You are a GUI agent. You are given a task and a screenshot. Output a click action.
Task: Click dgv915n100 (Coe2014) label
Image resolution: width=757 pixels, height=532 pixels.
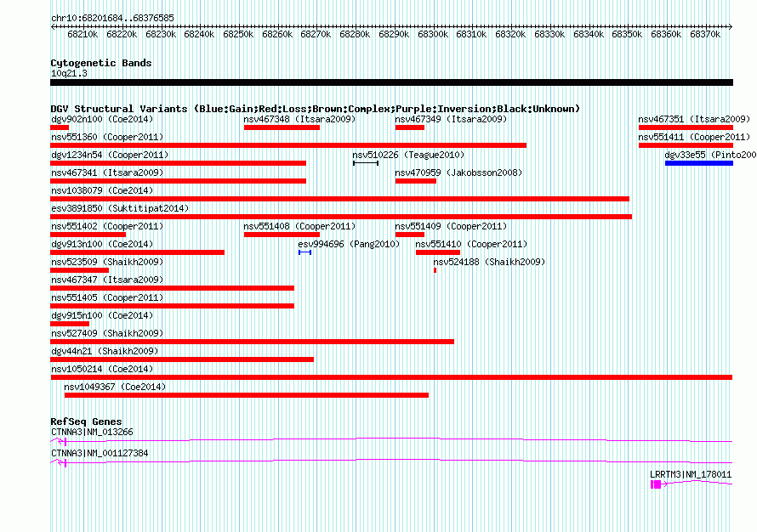[102, 316]
